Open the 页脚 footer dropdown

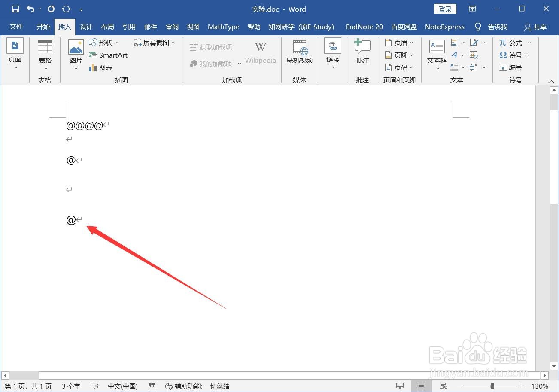pyautogui.click(x=399, y=55)
